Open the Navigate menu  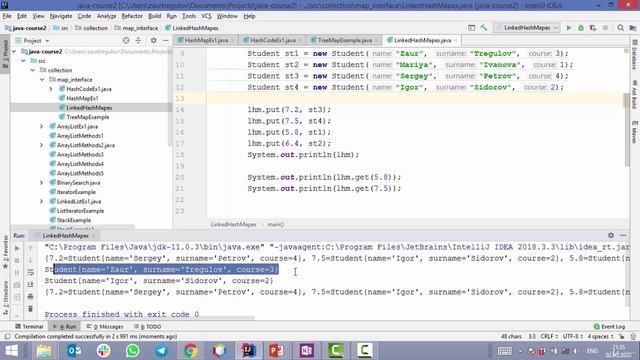click(61, 16)
